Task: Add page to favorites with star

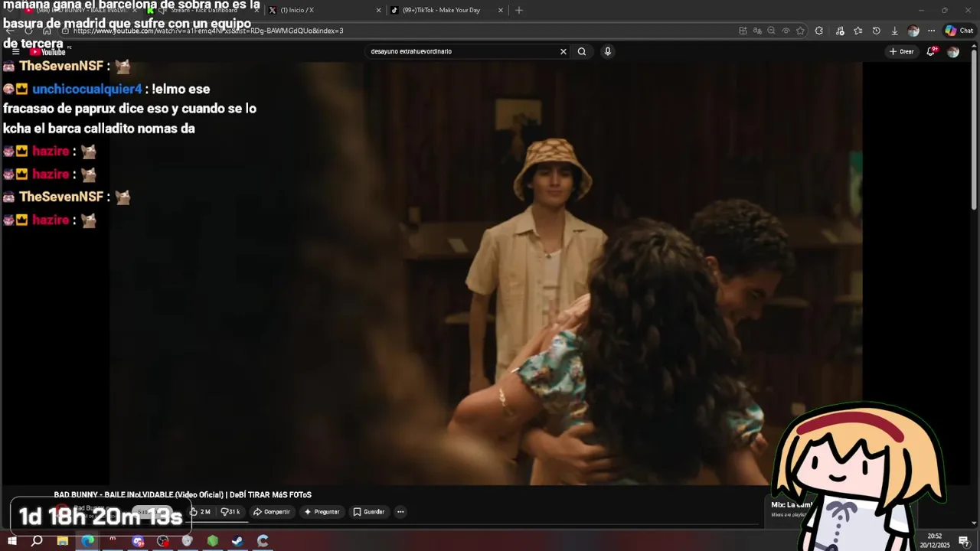Action: (800, 31)
